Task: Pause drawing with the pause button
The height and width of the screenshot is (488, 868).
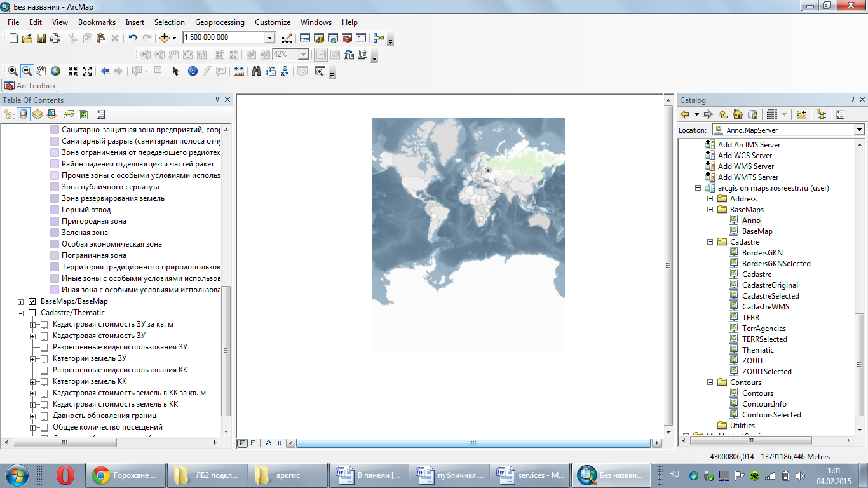Action: coord(280,443)
